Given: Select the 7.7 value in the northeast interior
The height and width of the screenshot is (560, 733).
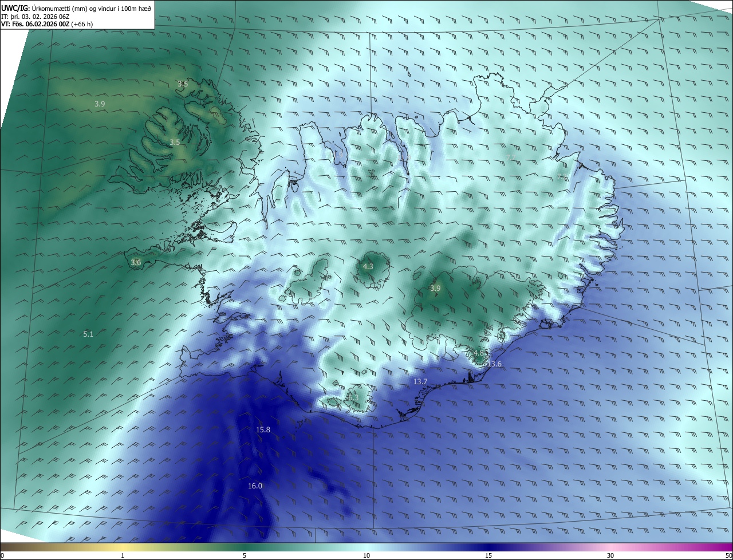Looking at the screenshot, I should [511, 157].
